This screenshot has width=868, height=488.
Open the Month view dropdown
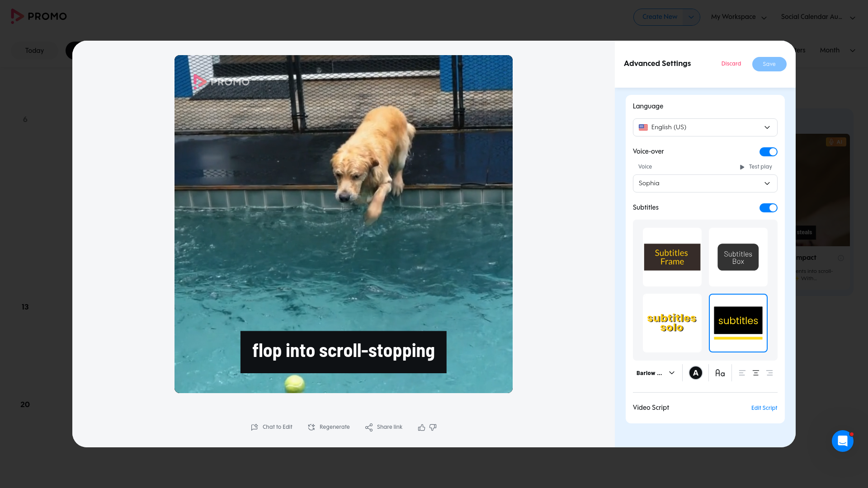(837, 50)
